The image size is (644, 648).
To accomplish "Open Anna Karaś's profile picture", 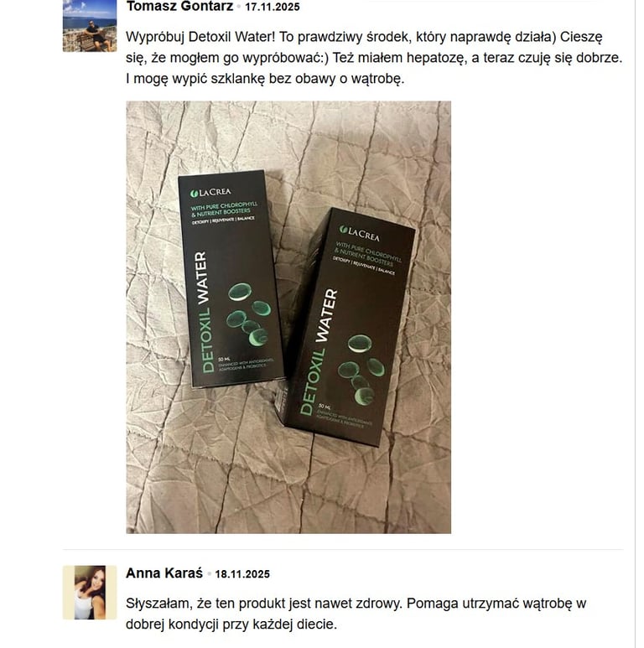I will (x=90, y=592).
